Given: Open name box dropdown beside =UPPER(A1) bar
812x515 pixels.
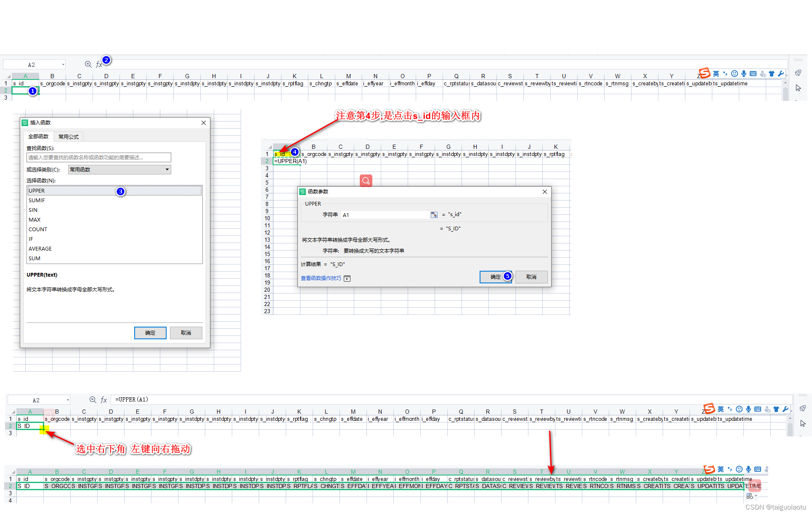Looking at the screenshot, I should click(x=68, y=400).
